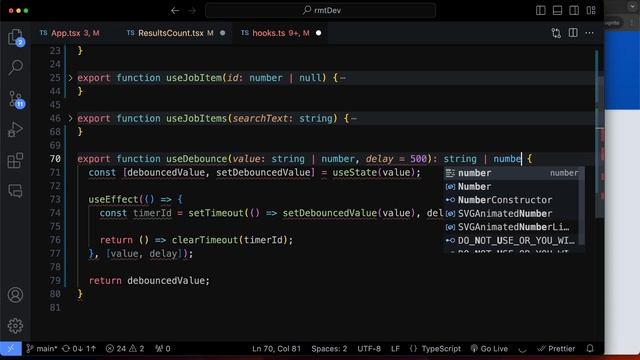
Task: Click the setDebouncedValue identifier on line 71
Action: [263, 173]
